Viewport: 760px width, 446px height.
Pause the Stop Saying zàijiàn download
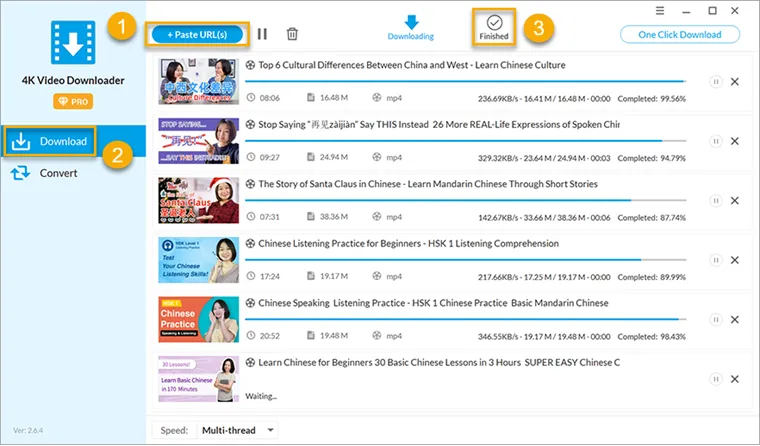click(x=715, y=141)
